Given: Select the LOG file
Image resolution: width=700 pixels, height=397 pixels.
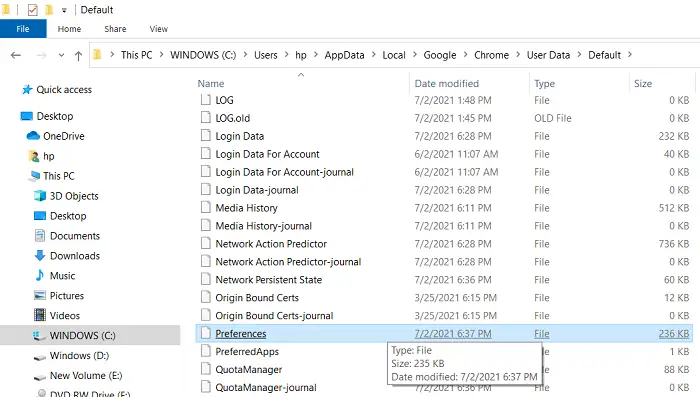Looking at the screenshot, I should [224, 100].
